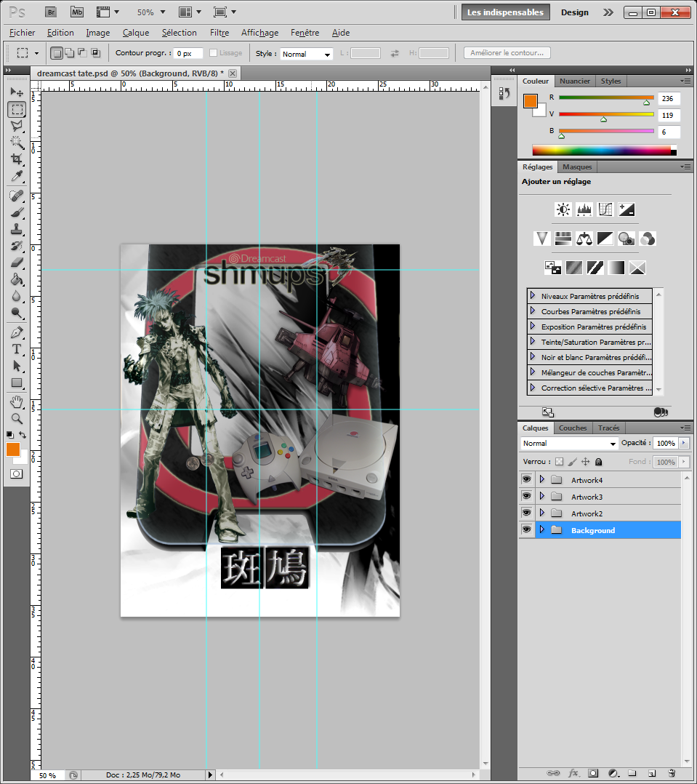Open the Filtre menu

[x=219, y=33]
